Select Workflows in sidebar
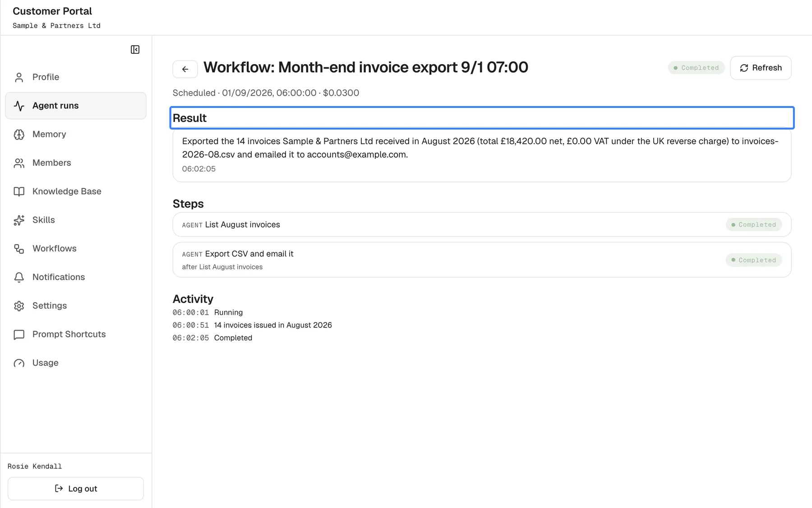812x508 pixels. click(76, 248)
